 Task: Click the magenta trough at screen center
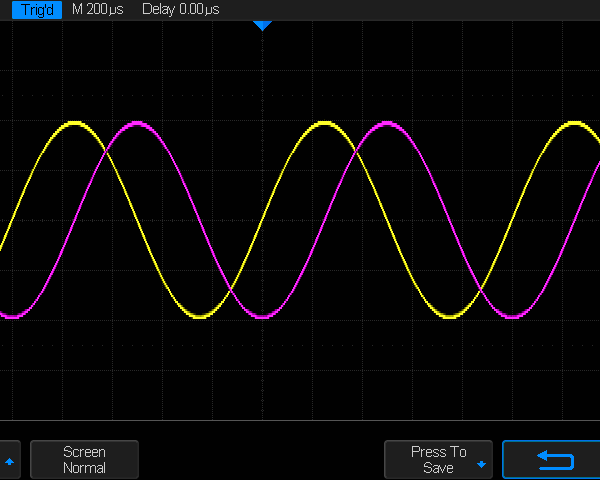(x=262, y=317)
